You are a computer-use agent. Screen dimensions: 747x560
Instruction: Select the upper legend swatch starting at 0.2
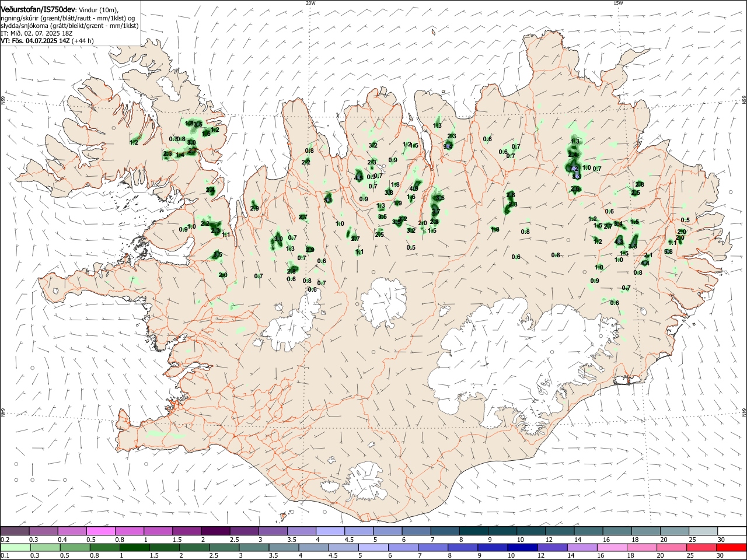click(x=15, y=531)
